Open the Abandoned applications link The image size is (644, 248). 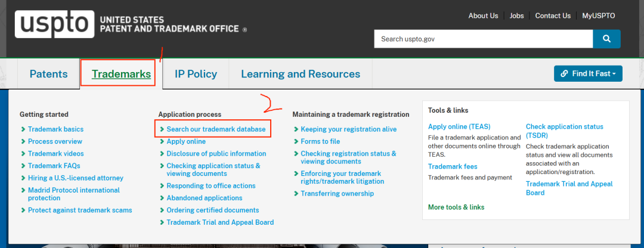click(x=205, y=198)
